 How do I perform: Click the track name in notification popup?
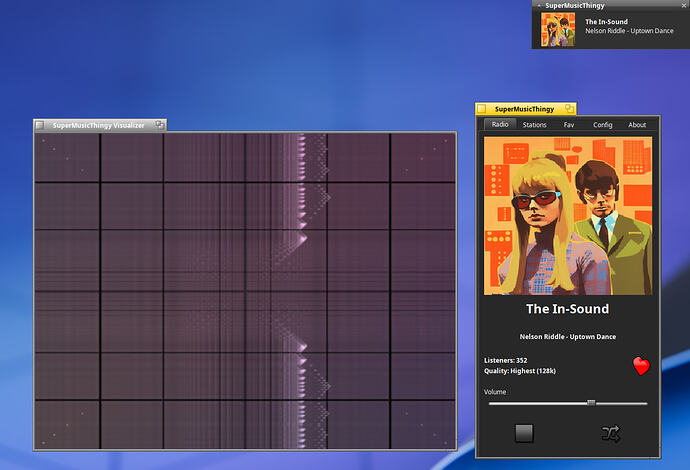point(629,31)
